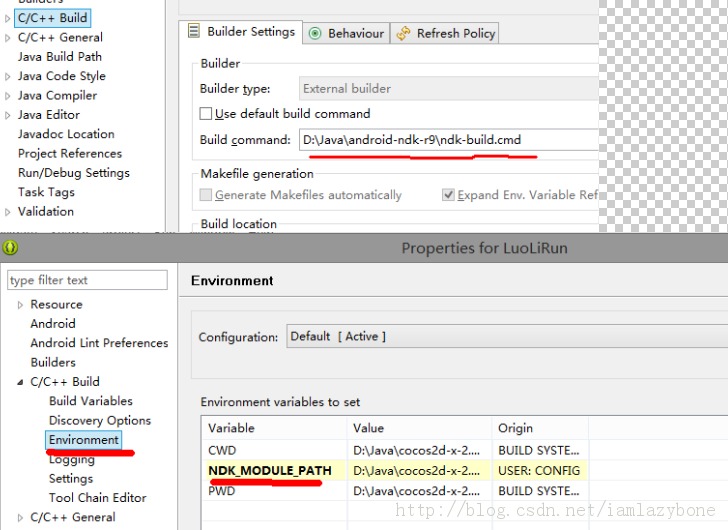Open the Tool Chain Editor page
The width and height of the screenshot is (728, 530).
pyautogui.click(x=97, y=498)
